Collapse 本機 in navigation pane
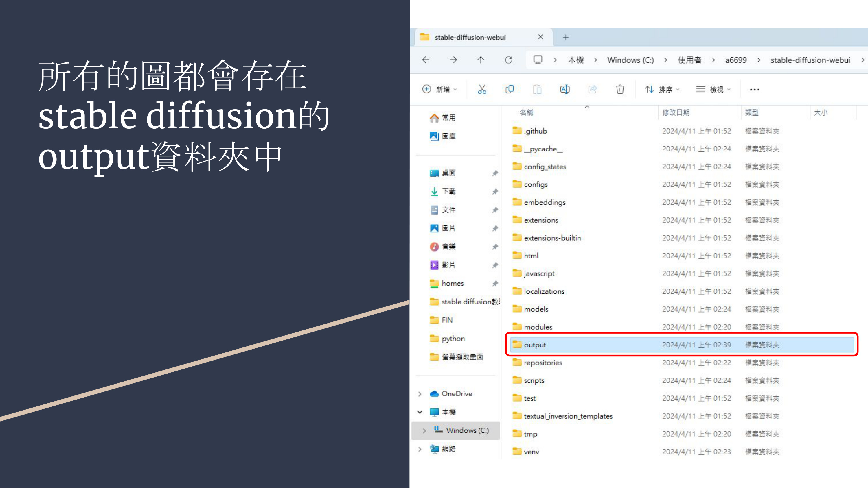The image size is (868, 488). pyautogui.click(x=420, y=412)
